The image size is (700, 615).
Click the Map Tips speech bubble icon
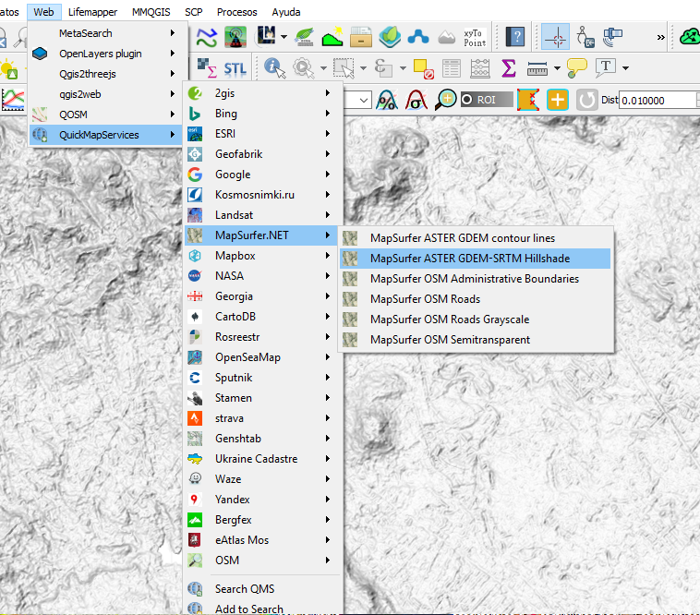[576, 67]
